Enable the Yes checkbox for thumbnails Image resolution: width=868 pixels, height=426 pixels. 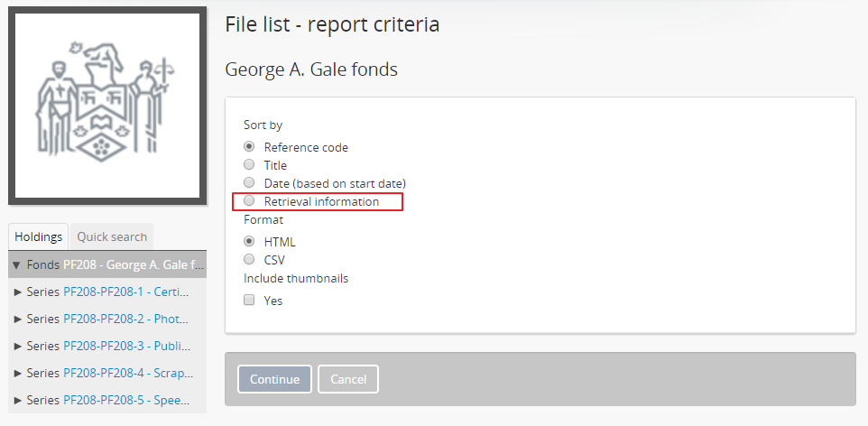tap(249, 301)
